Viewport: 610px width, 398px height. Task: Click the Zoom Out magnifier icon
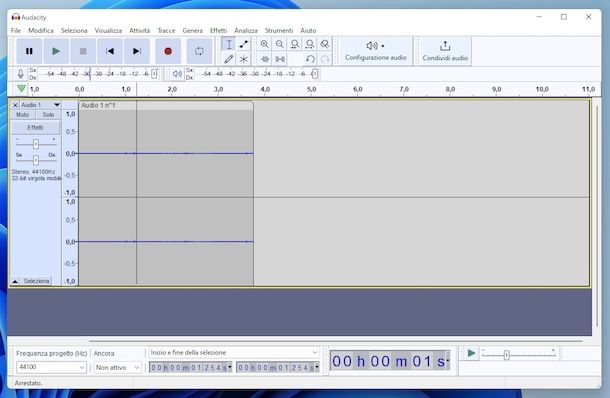point(280,44)
